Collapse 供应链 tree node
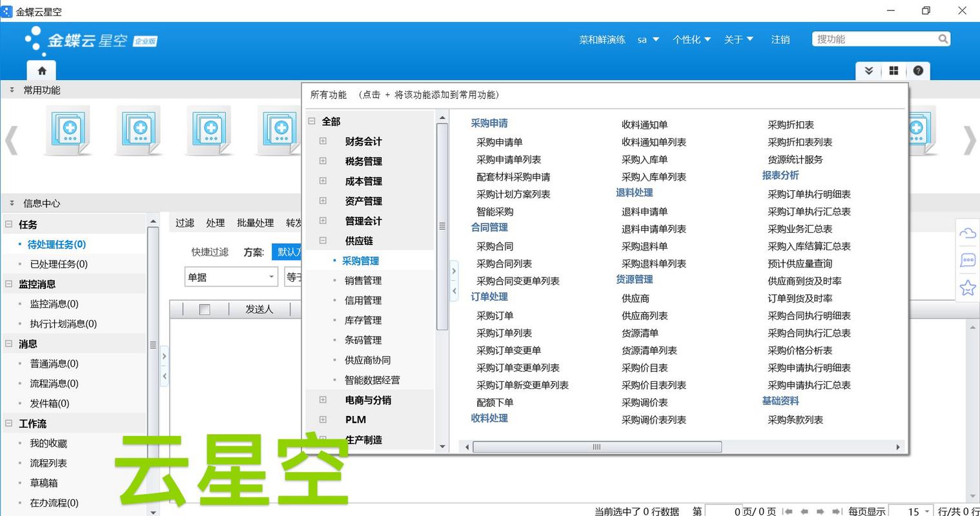The width and height of the screenshot is (980, 516). [323, 241]
